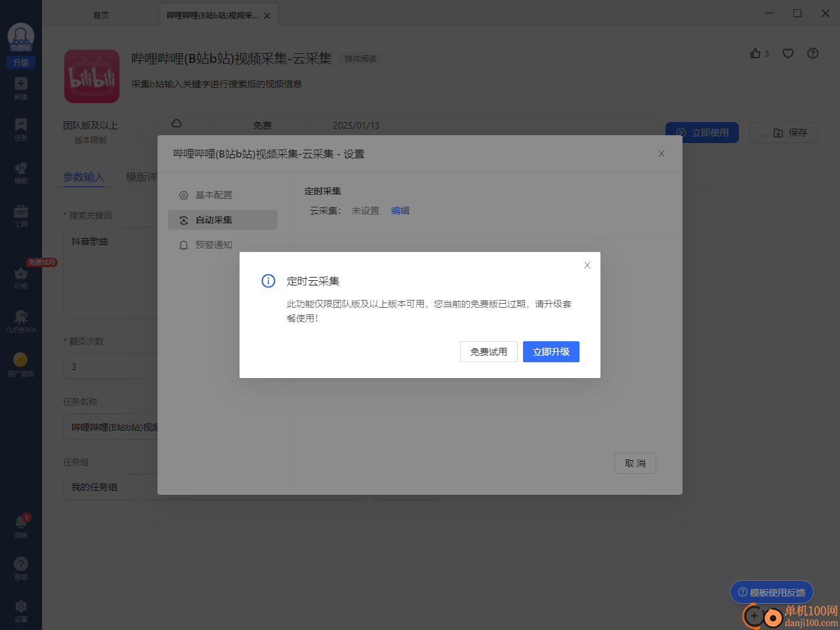Click the heart favorite icon
This screenshot has height=630, width=840.
pyautogui.click(x=788, y=53)
